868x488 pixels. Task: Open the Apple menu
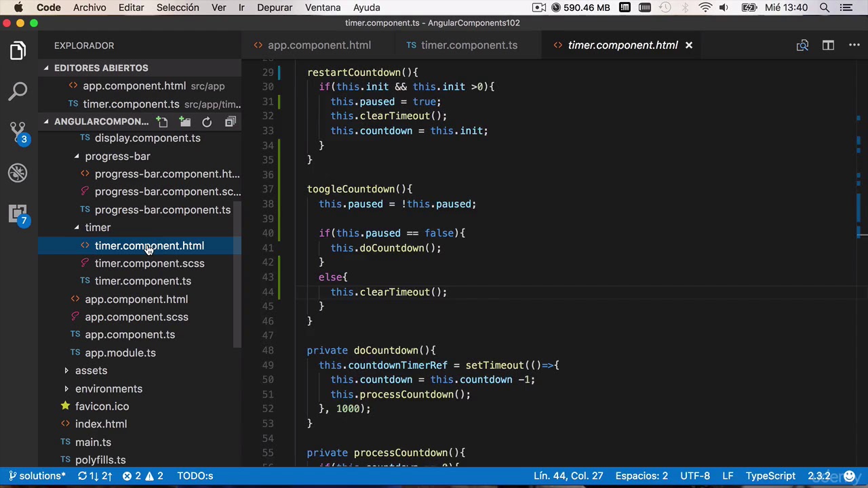pos(18,7)
